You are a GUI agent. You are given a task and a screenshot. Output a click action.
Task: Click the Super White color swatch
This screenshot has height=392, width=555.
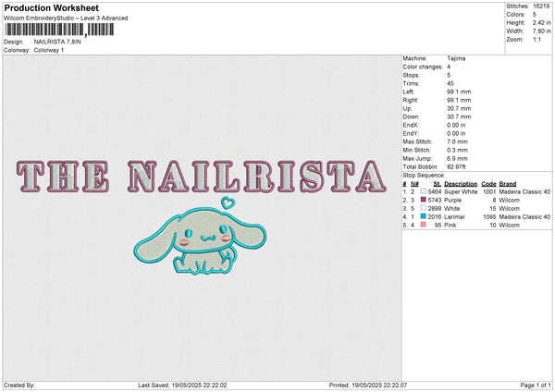[x=424, y=191]
